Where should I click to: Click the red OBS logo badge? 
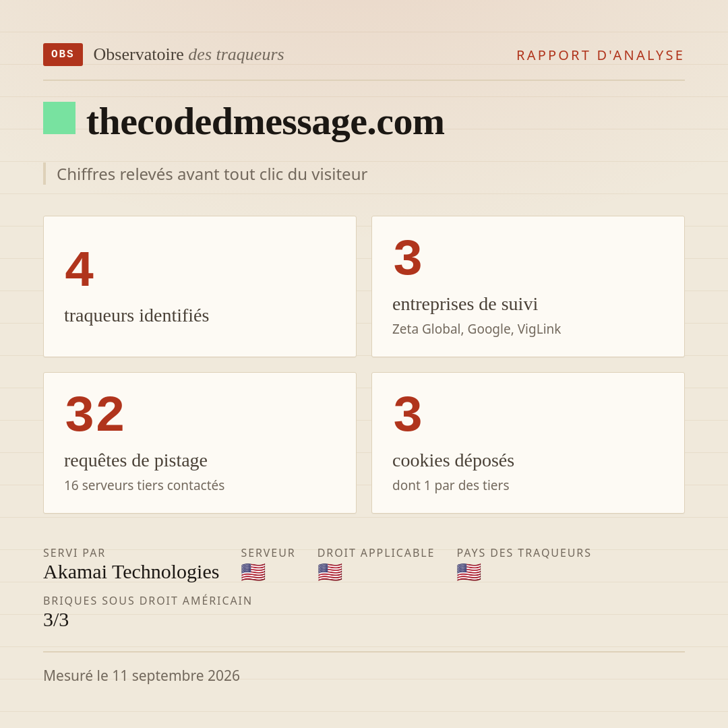(x=63, y=55)
